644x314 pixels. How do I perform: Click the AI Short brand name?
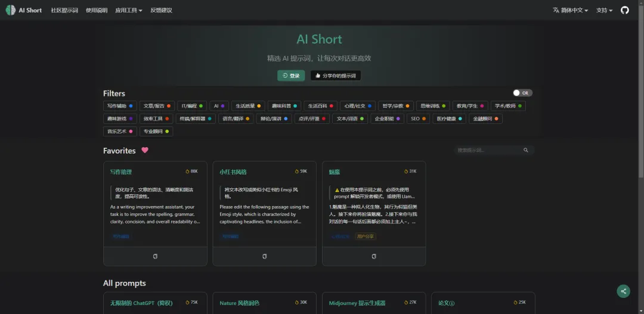(30, 10)
